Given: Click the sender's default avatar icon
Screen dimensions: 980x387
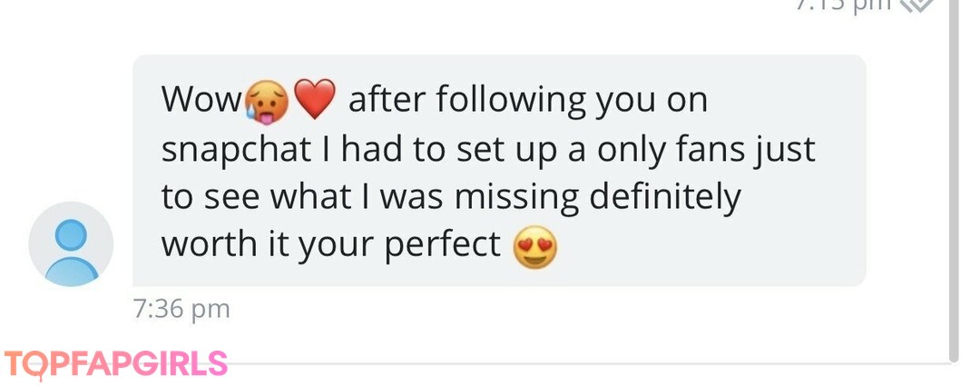Looking at the screenshot, I should [x=71, y=243].
